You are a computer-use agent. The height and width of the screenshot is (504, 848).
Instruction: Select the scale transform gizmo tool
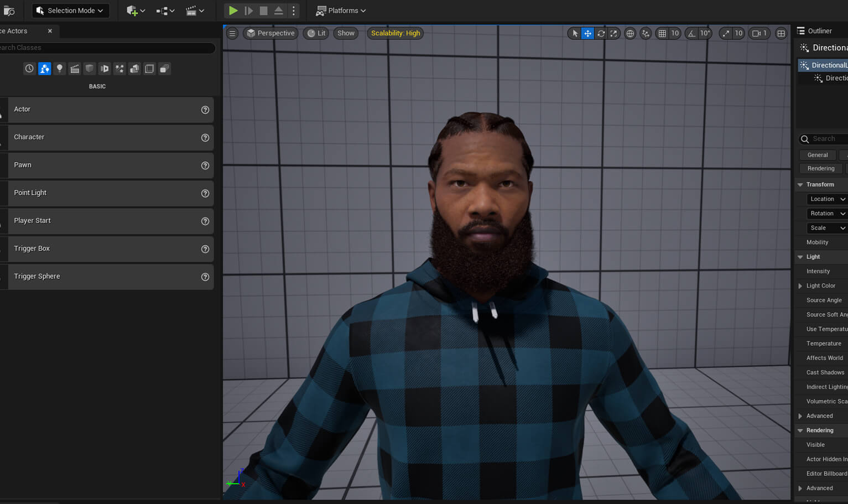coord(614,34)
